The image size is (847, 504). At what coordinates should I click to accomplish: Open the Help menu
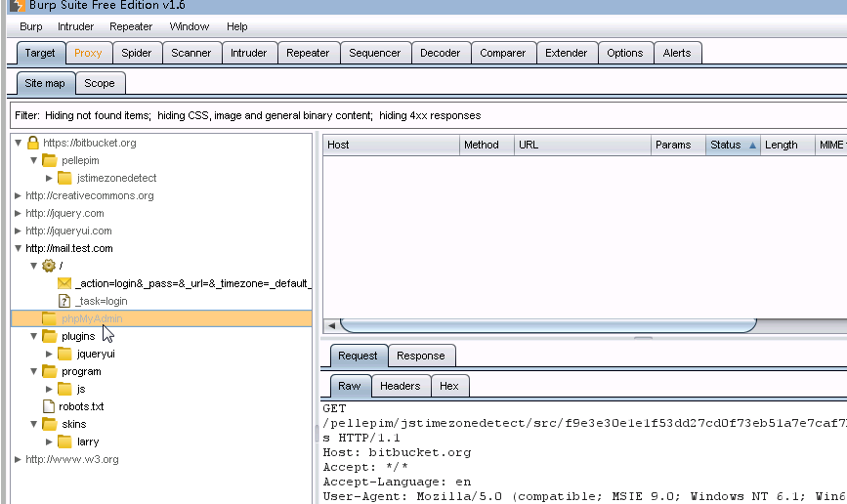point(236,26)
